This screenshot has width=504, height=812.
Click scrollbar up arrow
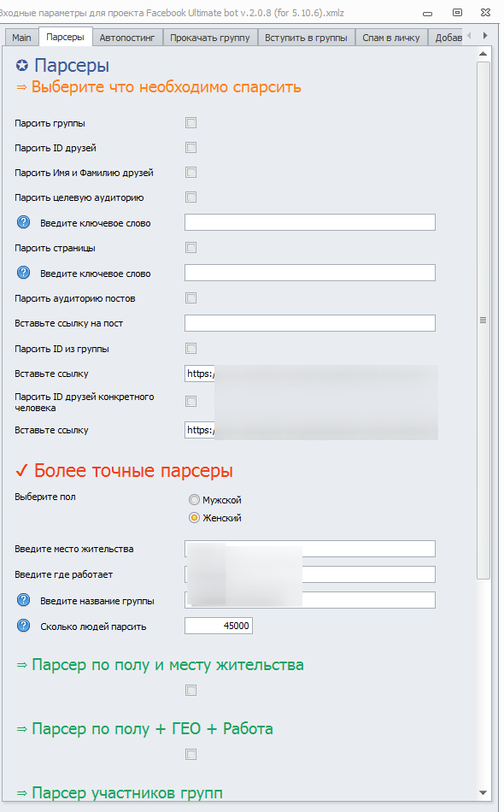tap(483, 54)
